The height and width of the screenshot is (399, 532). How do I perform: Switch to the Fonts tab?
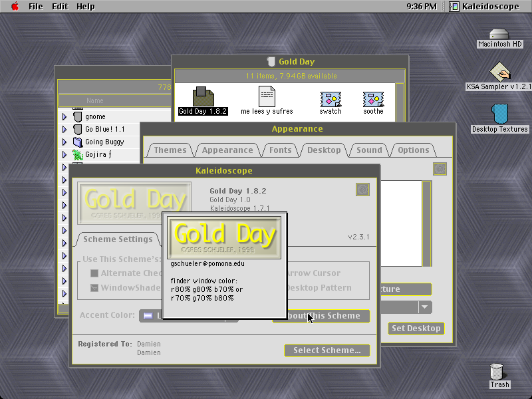pos(280,150)
